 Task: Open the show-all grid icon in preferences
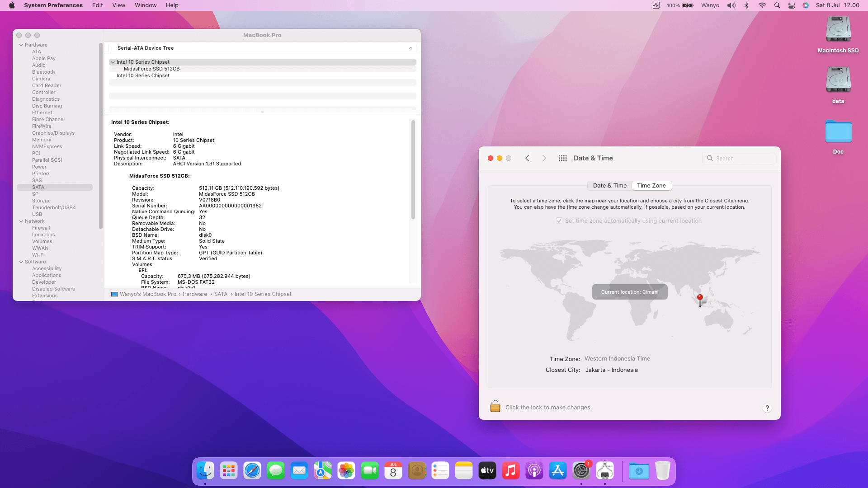pos(562,158)
